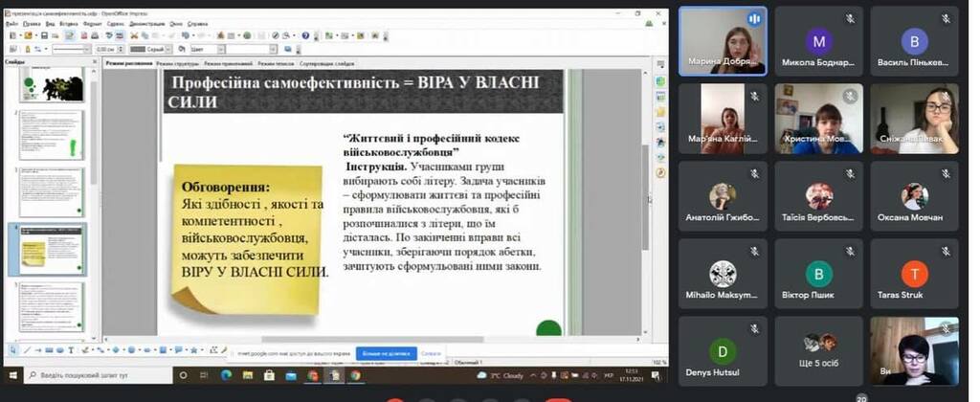Expand the line style dropdown
The height and width of the screenshot is (402, 980).
(88, 49)
